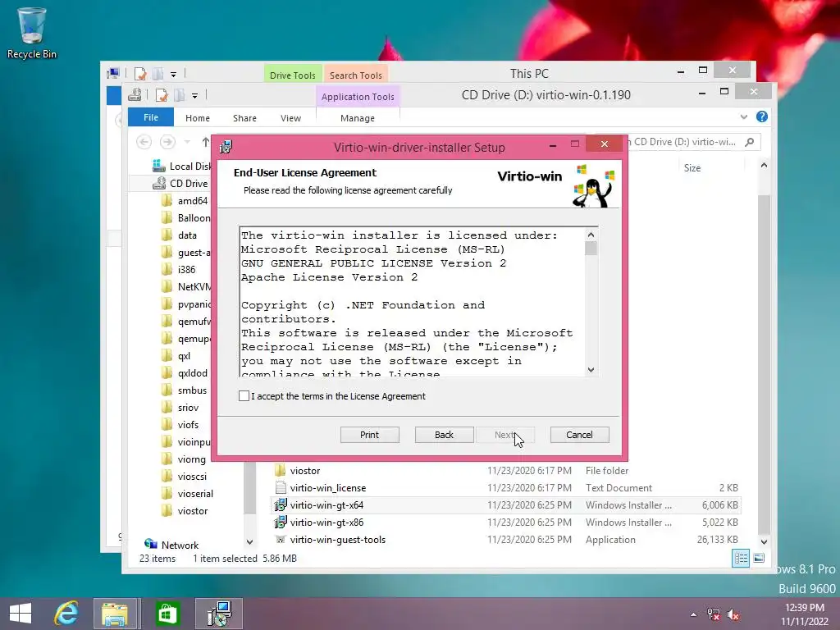Select sriov folder in navigation tree

[180, 407]
